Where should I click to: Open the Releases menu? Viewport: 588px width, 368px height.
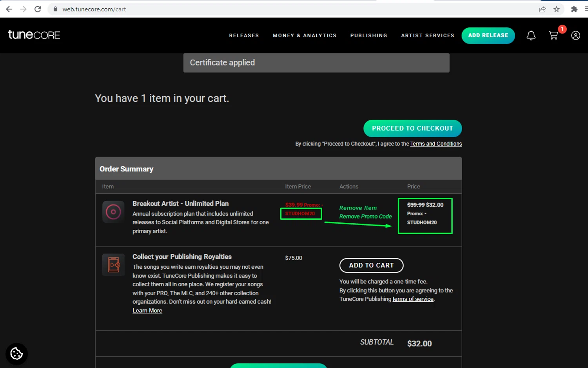[244, 35]
